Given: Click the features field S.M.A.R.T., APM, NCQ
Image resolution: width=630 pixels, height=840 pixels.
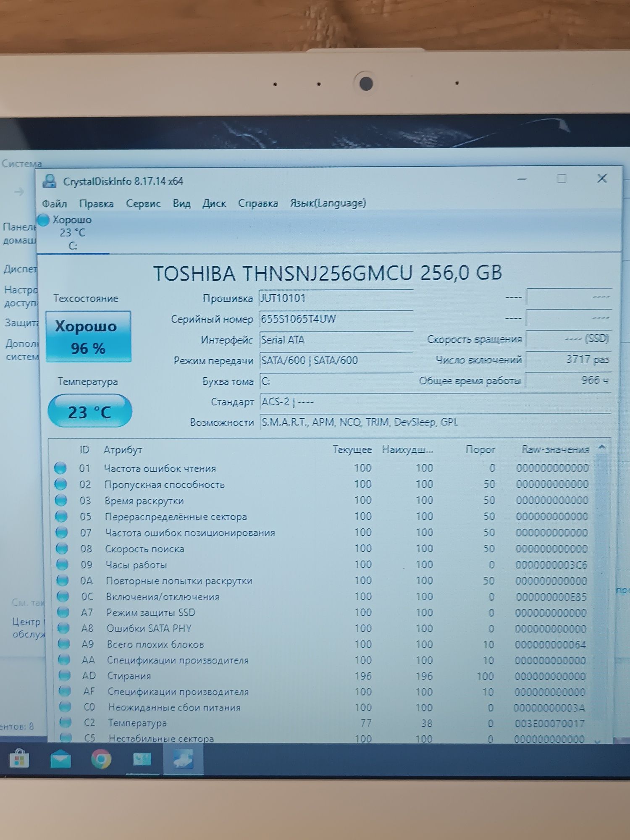Looking at the screenshot, I should [x=435, y=422].
